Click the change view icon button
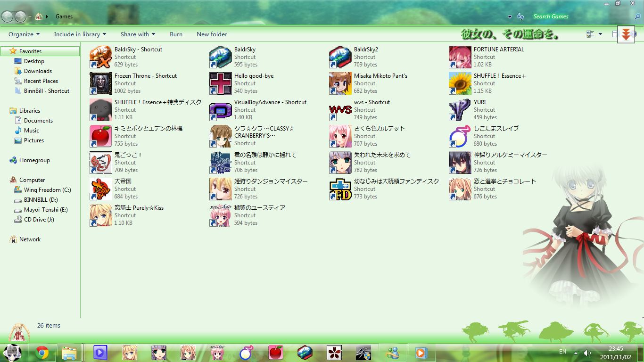The height and width of the screenshot is (362, 644). (590, 34)
